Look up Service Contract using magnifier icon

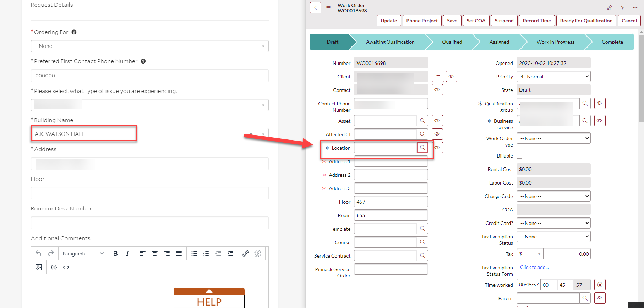[x=422, y=255]
